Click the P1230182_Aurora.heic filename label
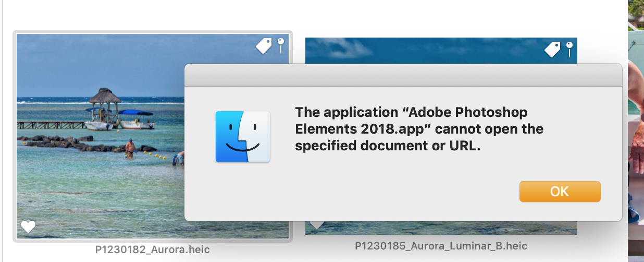 [153, 249]
